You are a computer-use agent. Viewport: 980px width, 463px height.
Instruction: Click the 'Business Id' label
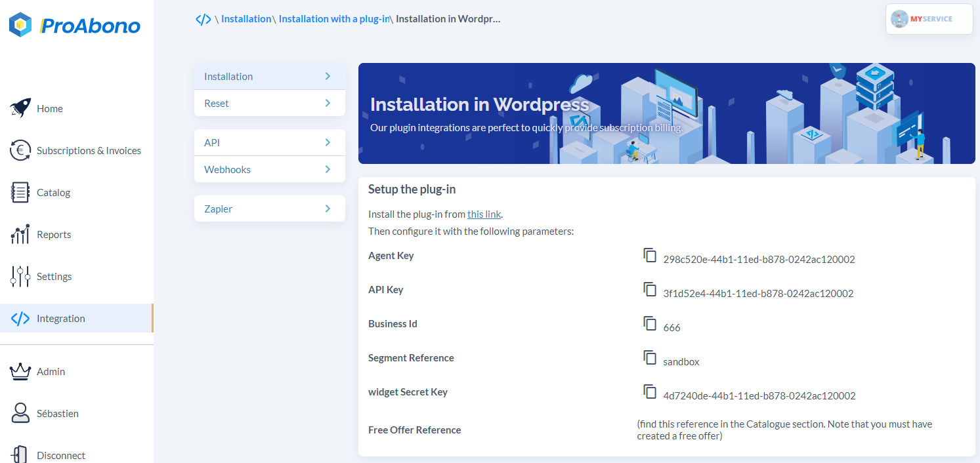pyautogui.click(x=393, y=324)
